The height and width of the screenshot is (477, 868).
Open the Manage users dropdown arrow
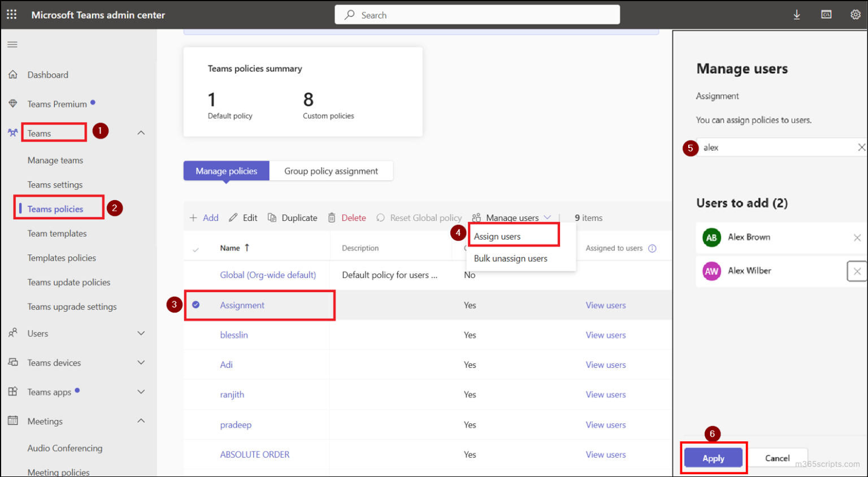point(547,217)
